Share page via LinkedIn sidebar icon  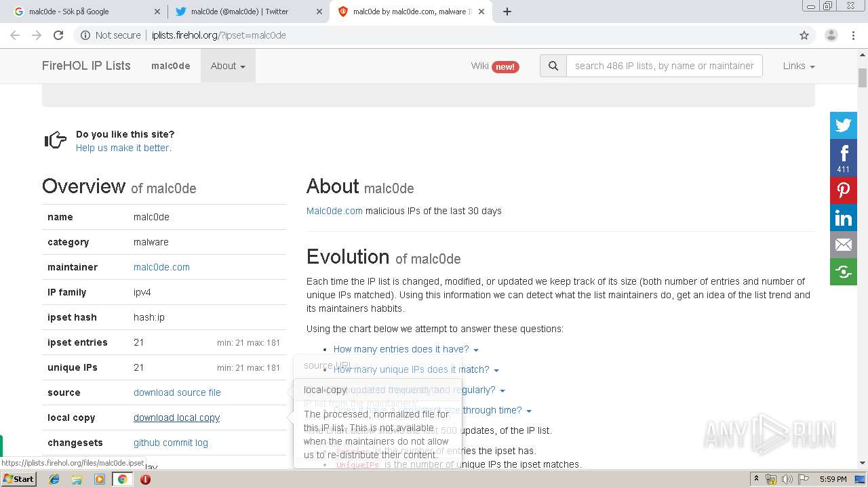click(844, 218)
